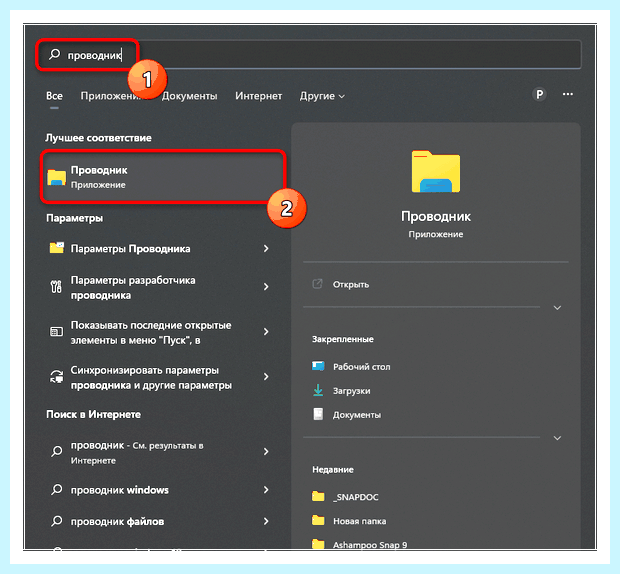Image resolution: width=620 pixels, height=574 pixels.
Task: Open recent folder Новая папка
Action: 359,521
